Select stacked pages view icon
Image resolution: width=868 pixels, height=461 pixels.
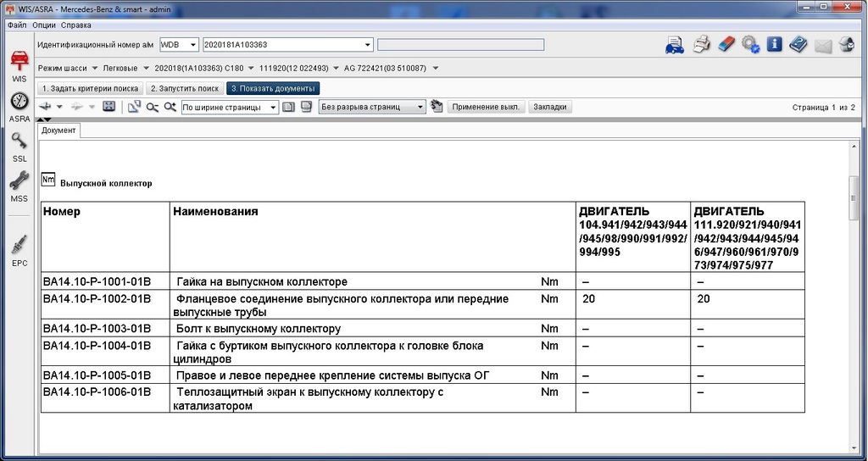306,107
